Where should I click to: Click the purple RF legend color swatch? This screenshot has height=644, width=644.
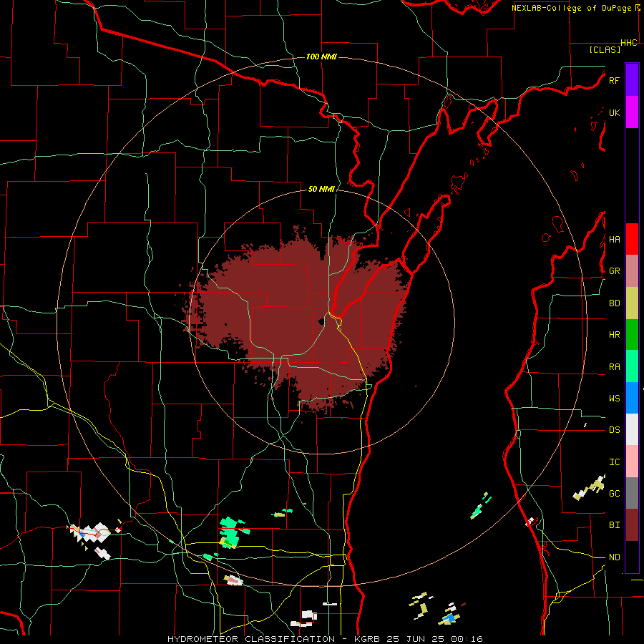(632, 80)
